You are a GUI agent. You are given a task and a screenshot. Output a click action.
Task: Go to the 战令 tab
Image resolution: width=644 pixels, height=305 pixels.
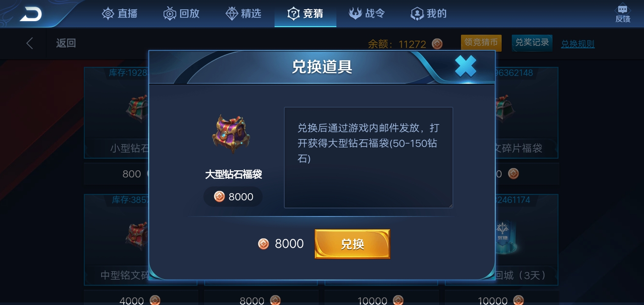[x=366, y=14]
